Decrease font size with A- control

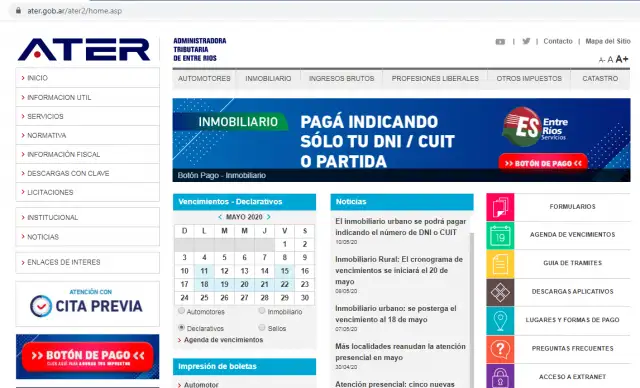pyautogui.click(x=602, y=60)
